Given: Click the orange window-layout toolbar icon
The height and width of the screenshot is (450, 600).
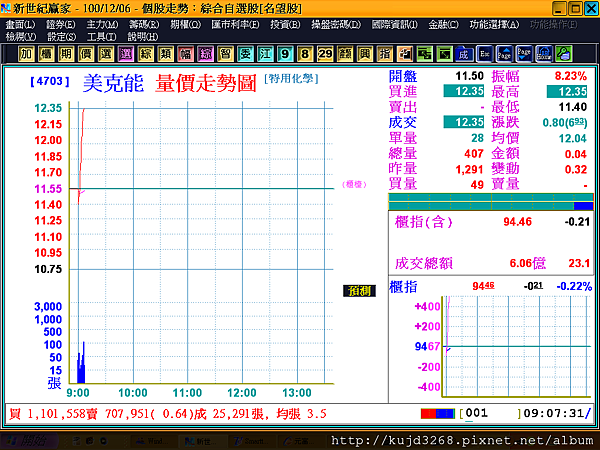Looking at the screenshot, I should click(404, 54).
